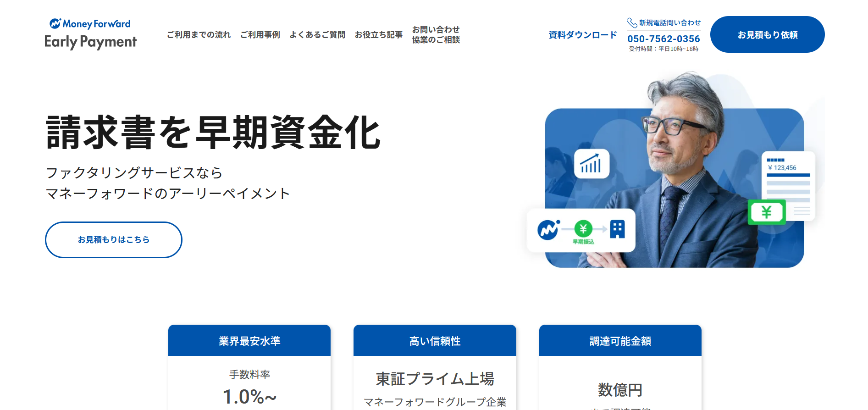
Task: Click the green yen banknote icon
Action: point(767,212)
